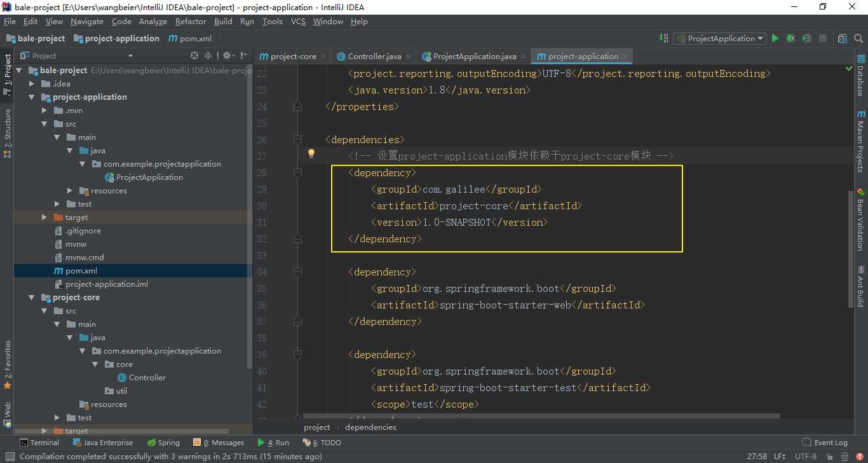
Task: Expand the .idea folder
Action: pyautogui.click(x=32, y=84)
